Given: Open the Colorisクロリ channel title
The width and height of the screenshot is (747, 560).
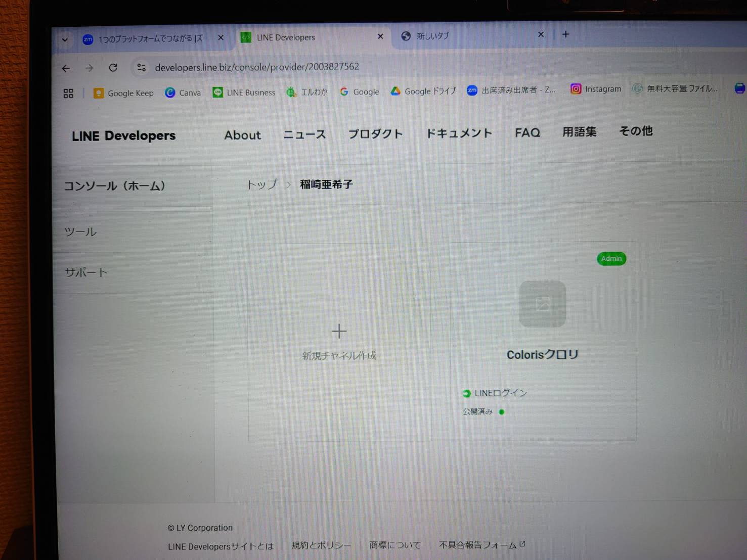Looking at the screenshot, I should (543, 355).
